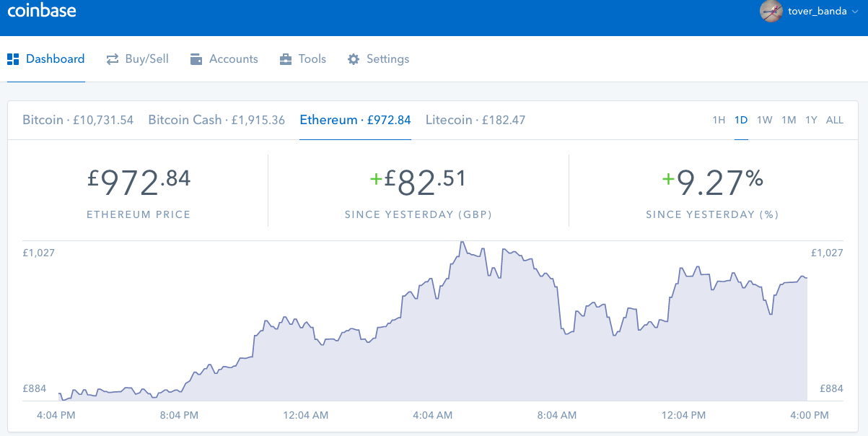Click the left £884 axis label

34,388
